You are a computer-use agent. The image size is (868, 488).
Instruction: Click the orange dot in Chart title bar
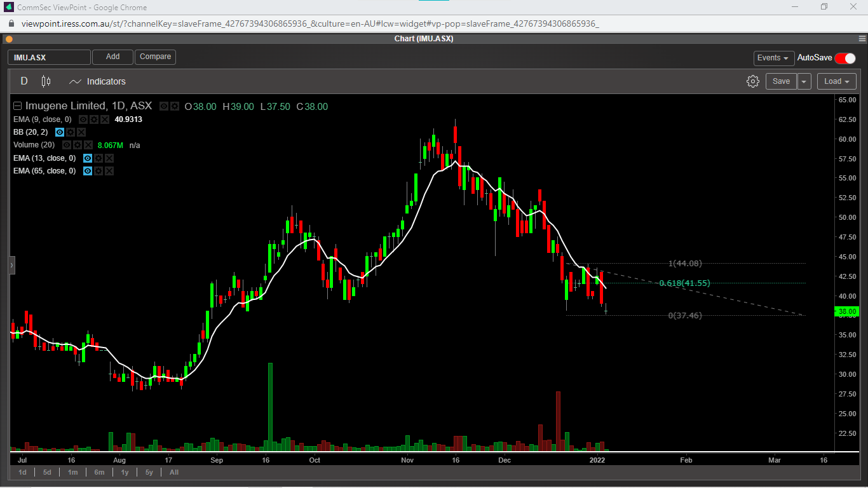[9, 39]
